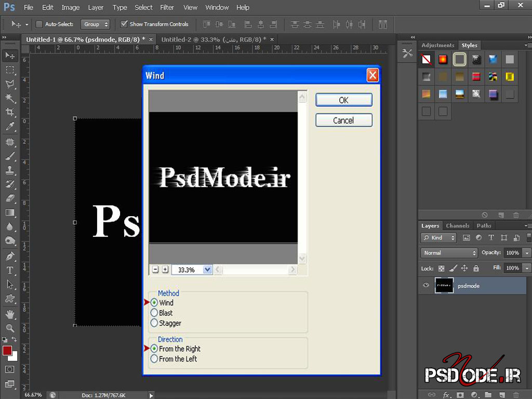This screenshot has height=399, width=532.
Task: Open the Move tool preset picker arrow
Action: [26, 24]
